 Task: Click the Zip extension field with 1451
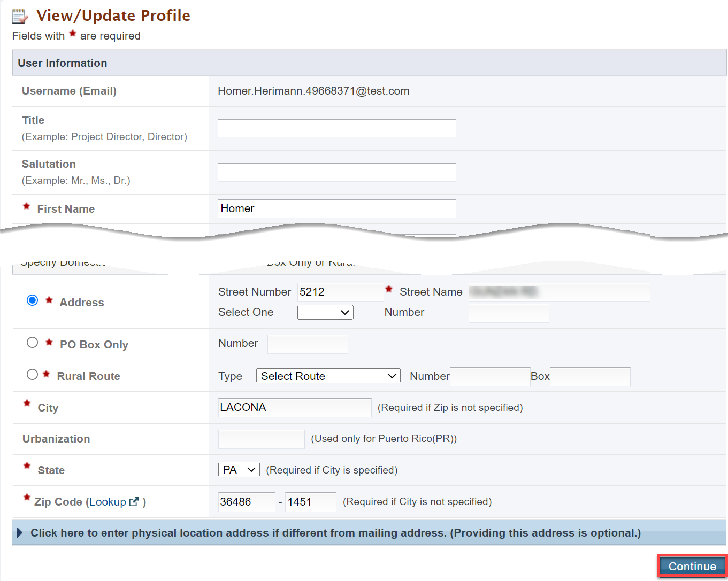[x=311, y=502]
